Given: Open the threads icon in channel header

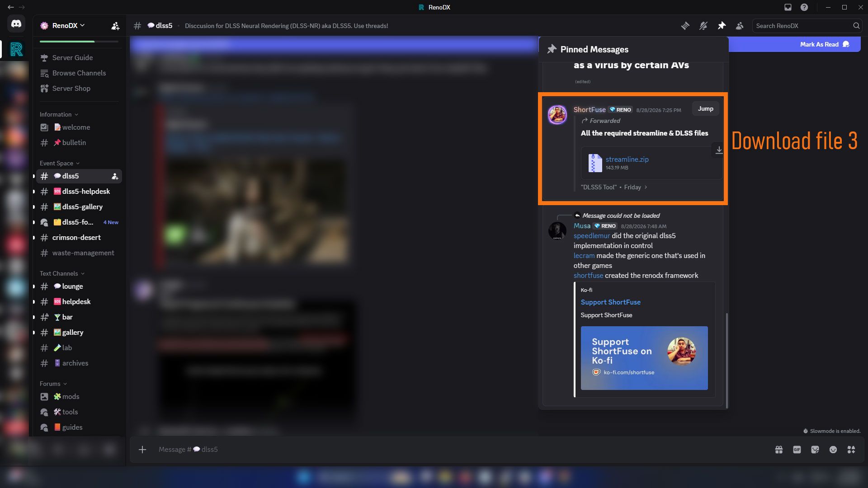Looking at the screenshot, I should coord(685,26).
